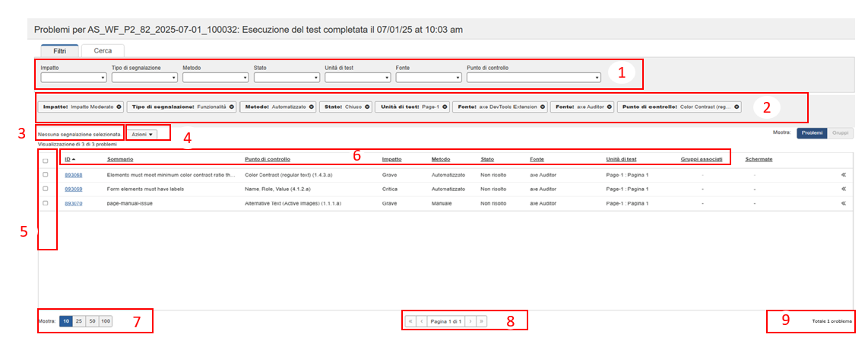Sort the table by Impatto column header
The image size is (868, 344).
(x=391, y=160)
